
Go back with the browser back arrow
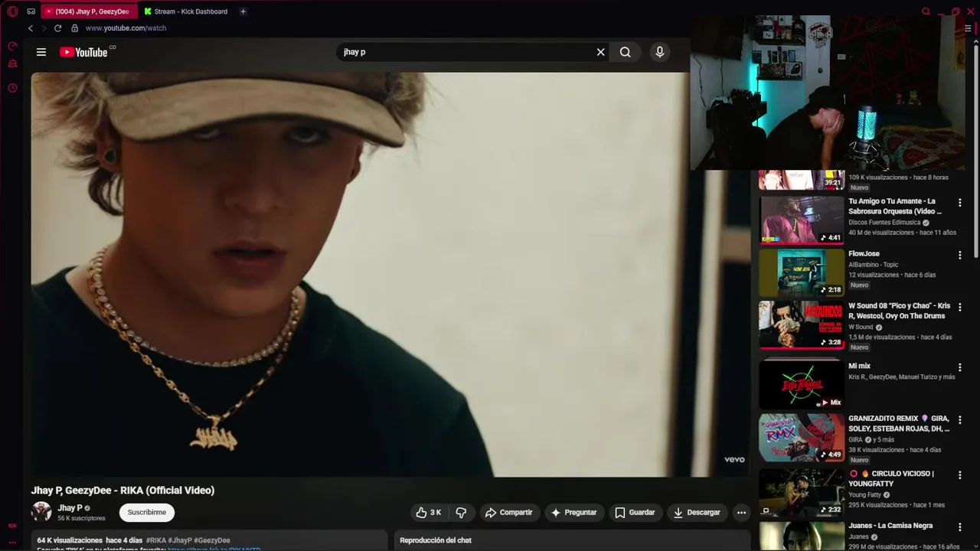31,28
